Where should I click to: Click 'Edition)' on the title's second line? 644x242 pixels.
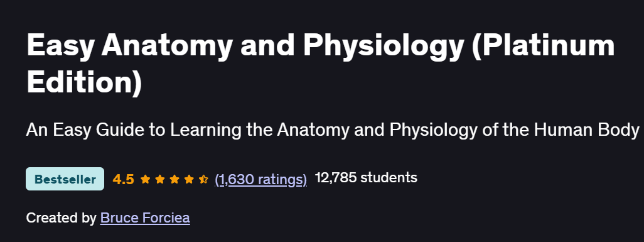(84, 81)
